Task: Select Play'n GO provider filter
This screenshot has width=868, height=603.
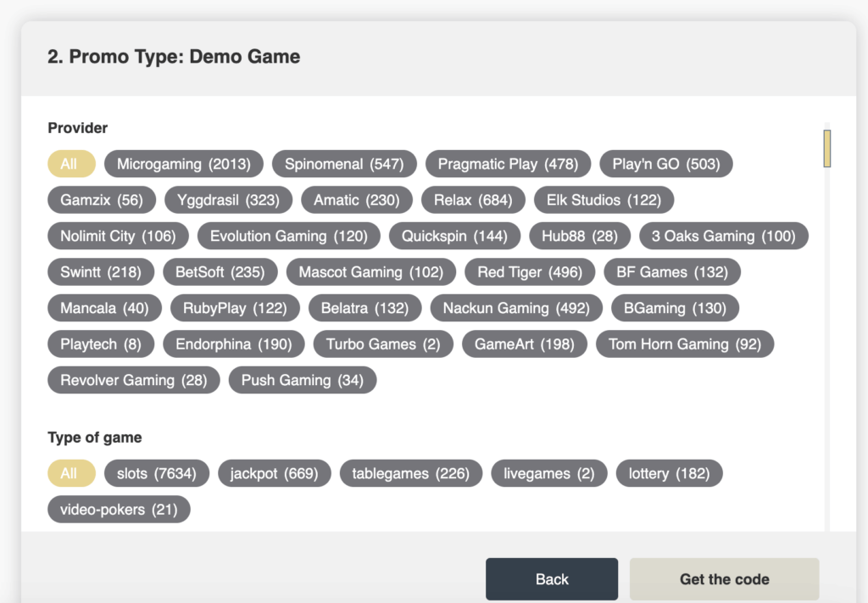Action: coord(665,164)
